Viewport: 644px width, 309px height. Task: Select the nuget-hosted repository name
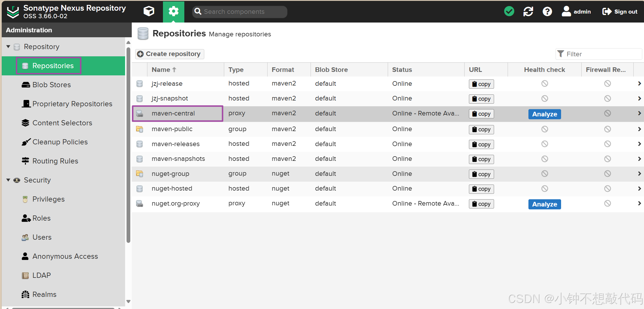(x=172, y=189)
